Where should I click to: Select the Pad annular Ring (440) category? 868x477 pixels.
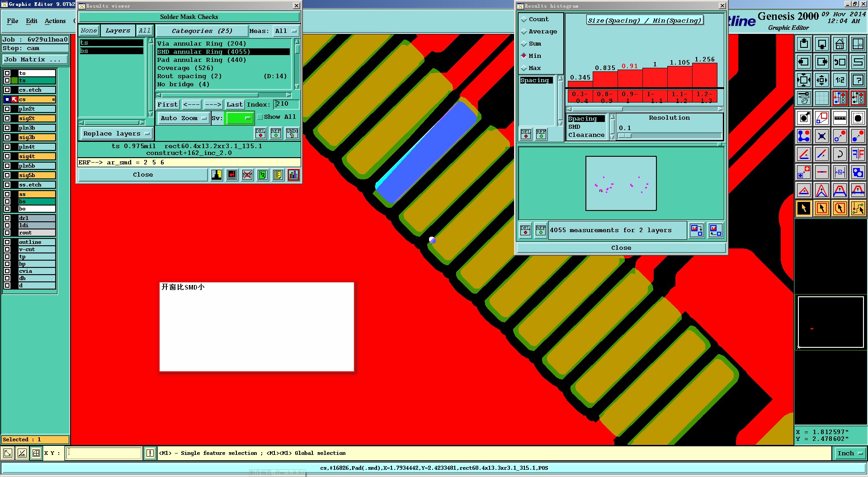tap(202, 60)
